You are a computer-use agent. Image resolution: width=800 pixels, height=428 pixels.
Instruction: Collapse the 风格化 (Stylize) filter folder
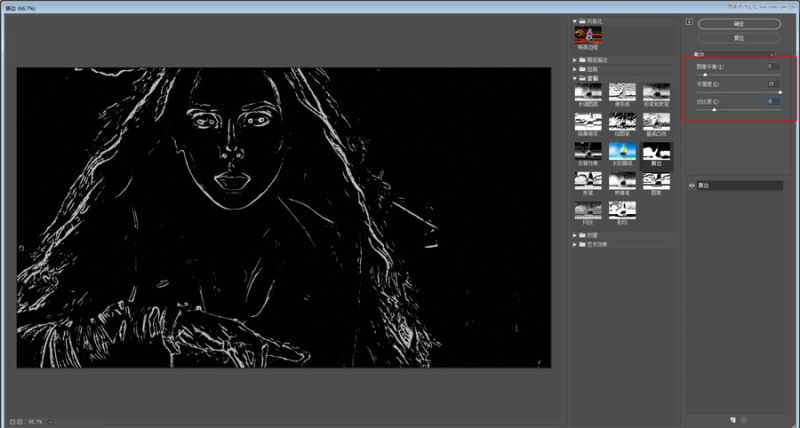click(576, 21)
